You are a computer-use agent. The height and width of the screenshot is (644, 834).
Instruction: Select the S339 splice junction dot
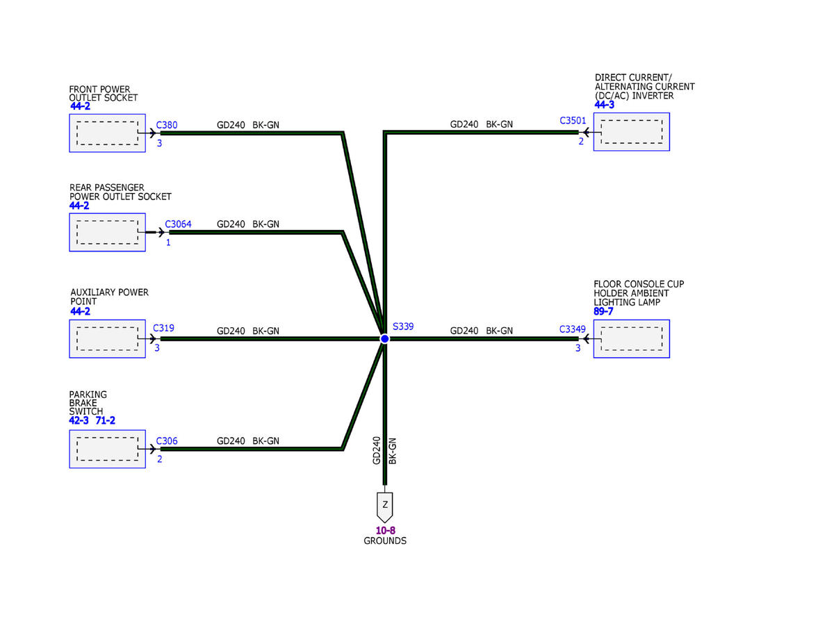point(384,338)
